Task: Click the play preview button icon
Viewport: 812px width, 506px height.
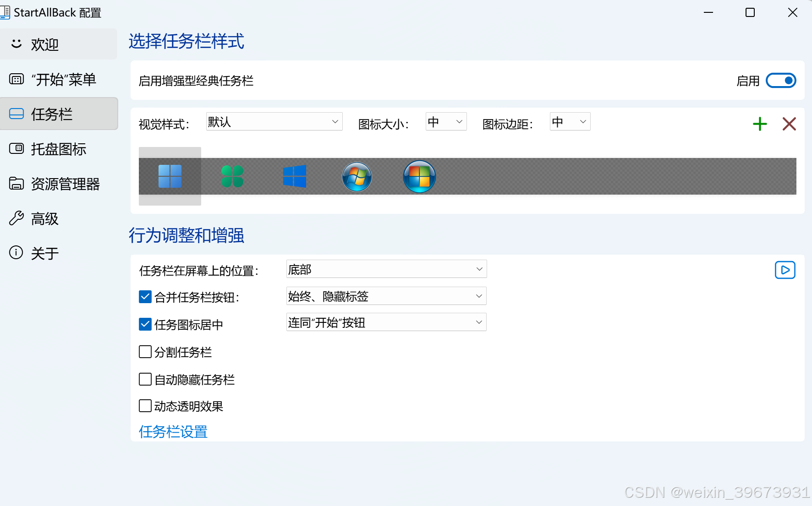Action: (785, 270)
